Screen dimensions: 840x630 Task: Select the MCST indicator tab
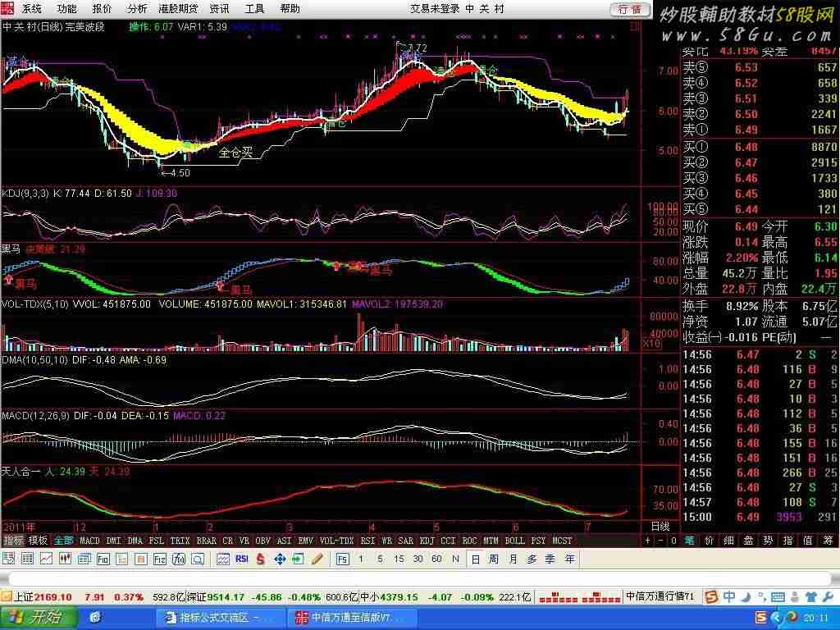(x=562, y=541)
